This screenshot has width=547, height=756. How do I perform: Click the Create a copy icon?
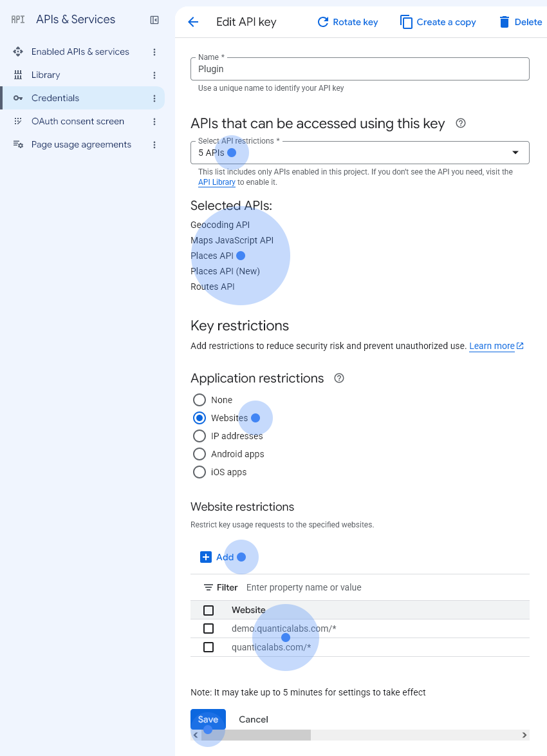[x=406, y=22]
